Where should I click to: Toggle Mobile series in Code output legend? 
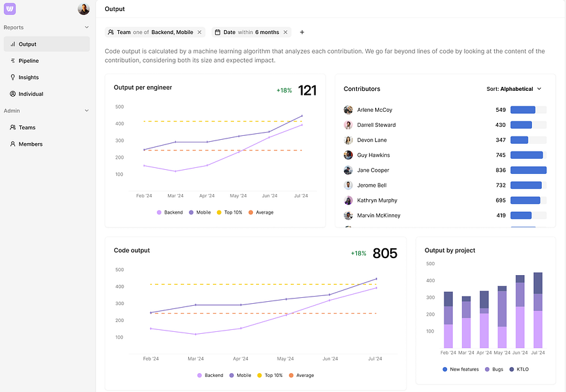(239, 375)
